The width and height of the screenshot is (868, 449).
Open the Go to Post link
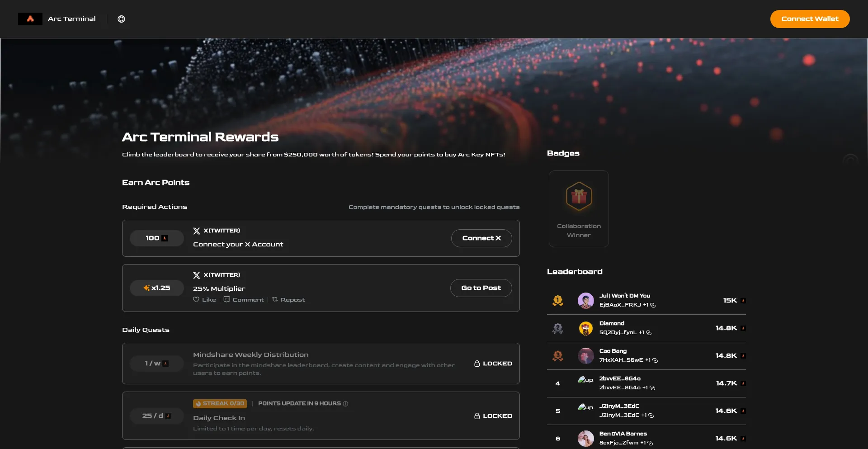tap(481, 288)
